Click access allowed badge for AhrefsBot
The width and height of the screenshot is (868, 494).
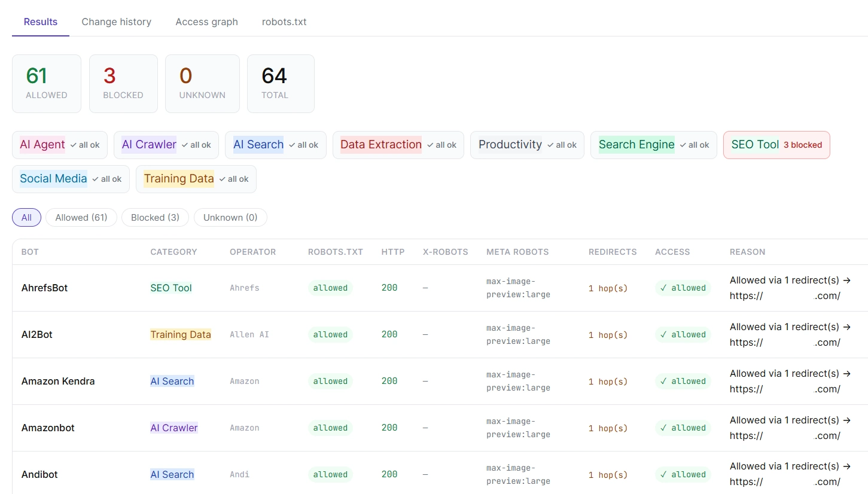click(x=683, y=288)
